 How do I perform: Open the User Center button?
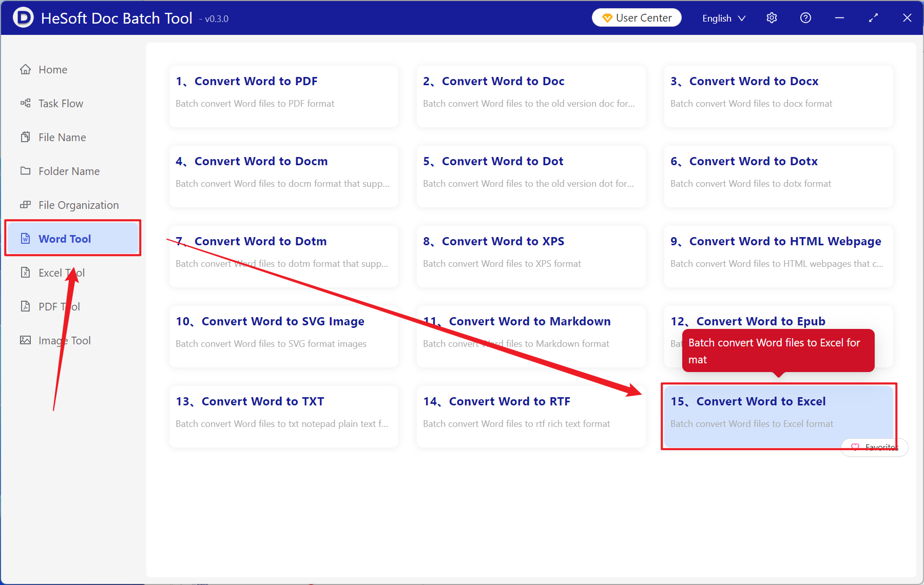637,18
